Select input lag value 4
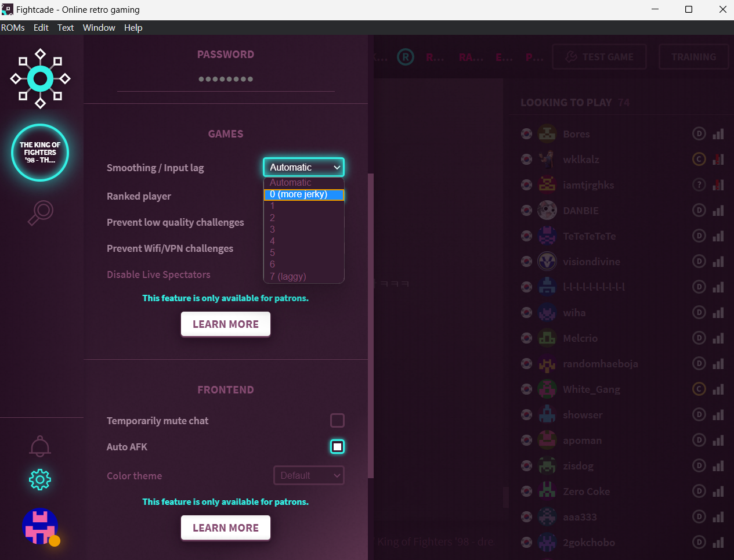The image size is (734, 560). coord(304,241)
